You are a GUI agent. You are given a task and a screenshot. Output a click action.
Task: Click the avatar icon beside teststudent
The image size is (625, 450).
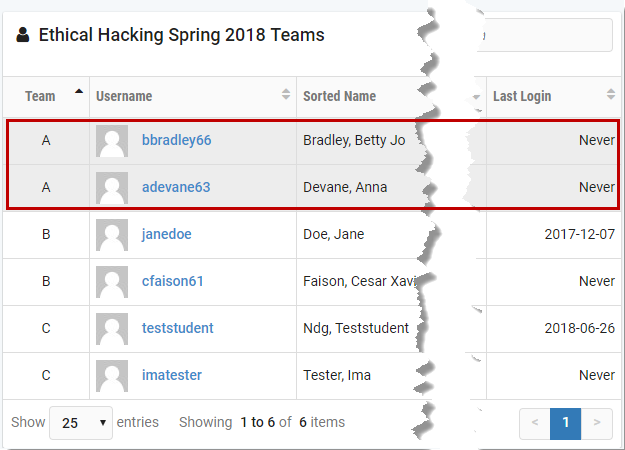[x=112, y=329]
